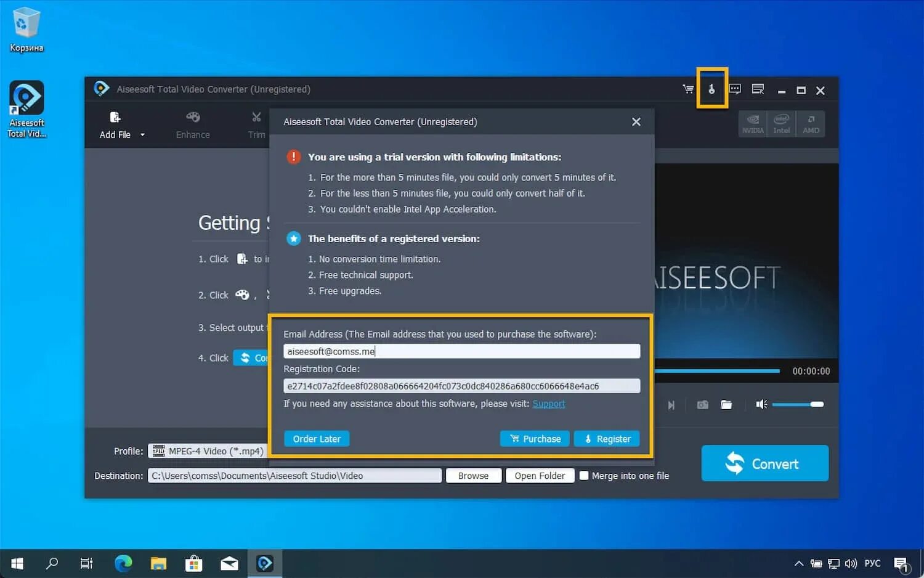Toggle AMD acceleration badge
This screenshot has height=578, width=924.
click(x=811, y=123)
